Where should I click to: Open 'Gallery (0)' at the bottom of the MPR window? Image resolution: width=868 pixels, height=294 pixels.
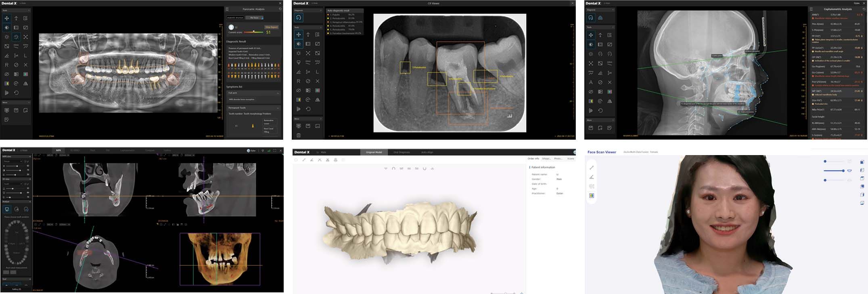click(16, 289)
